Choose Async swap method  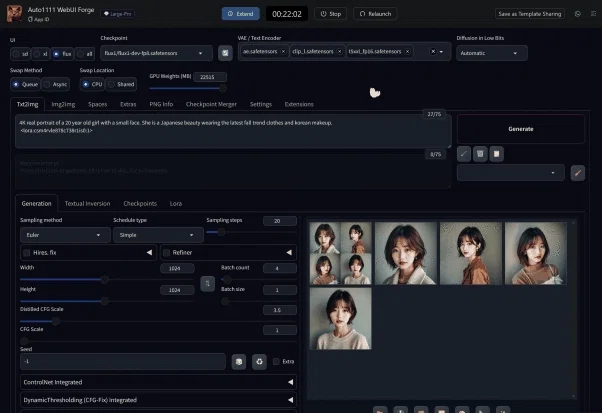click(56, 84)
